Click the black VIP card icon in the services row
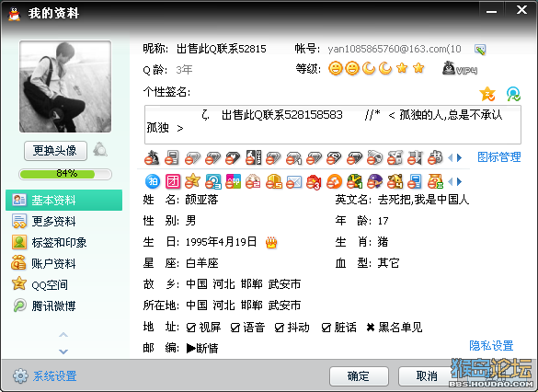Screen dimensions: 538x392 point(253,157)
